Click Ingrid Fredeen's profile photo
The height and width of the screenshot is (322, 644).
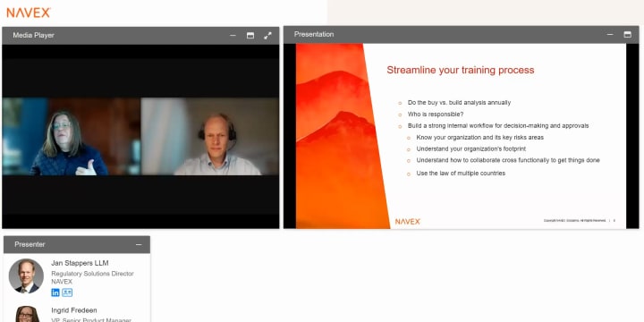27,314
